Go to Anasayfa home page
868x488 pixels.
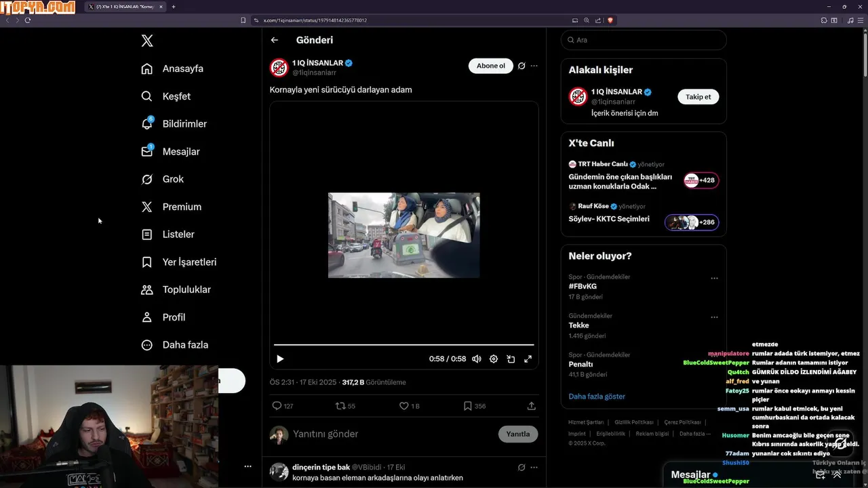pyautogui.click(x=172, y=68)
